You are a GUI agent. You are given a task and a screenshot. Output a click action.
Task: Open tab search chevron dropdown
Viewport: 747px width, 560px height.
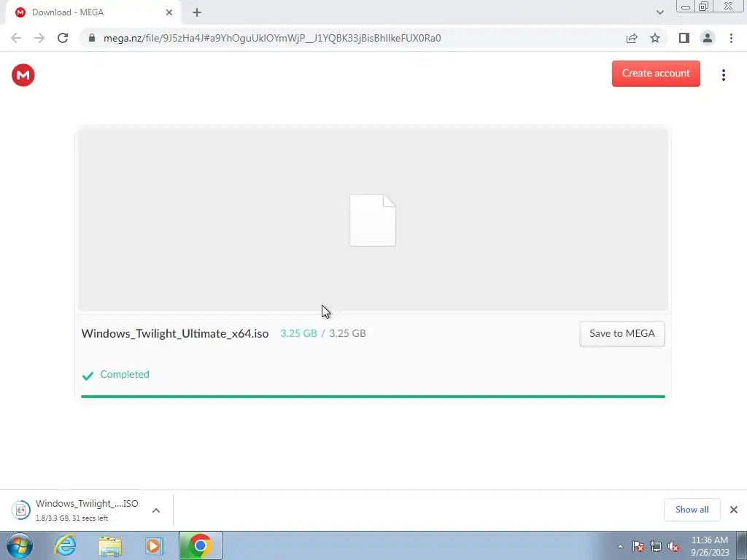click(x=659, y=12)
